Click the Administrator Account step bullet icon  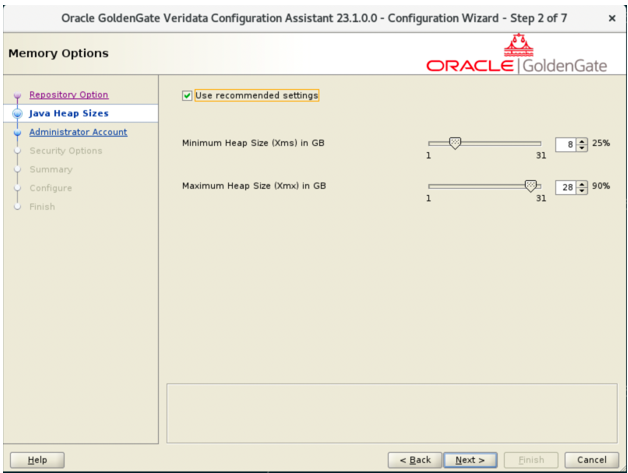click(17, 132)
